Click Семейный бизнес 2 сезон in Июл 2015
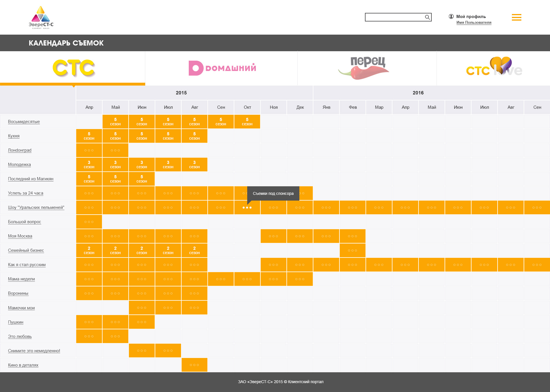 (x=168, y=250)
